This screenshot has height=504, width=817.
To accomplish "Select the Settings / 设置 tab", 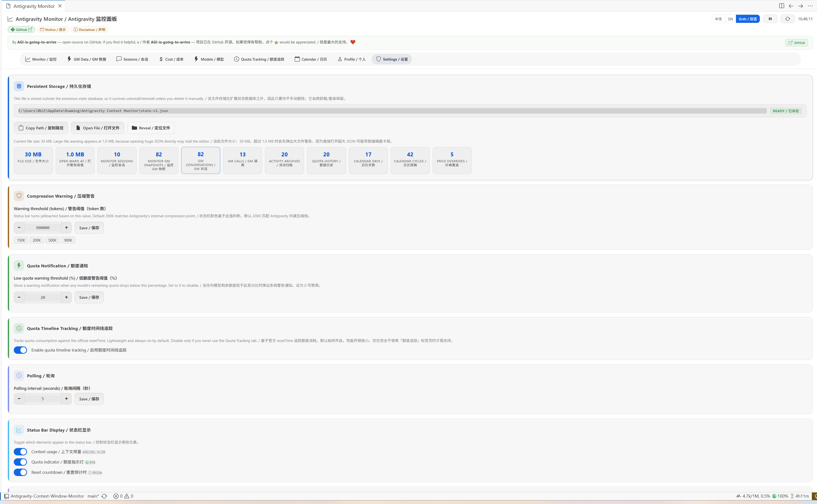I will tap(392, 59).
